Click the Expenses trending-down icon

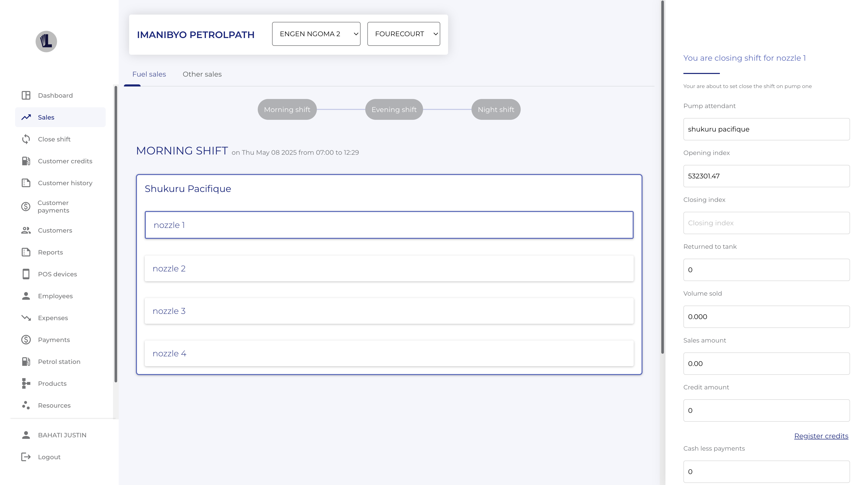[26, 318]
